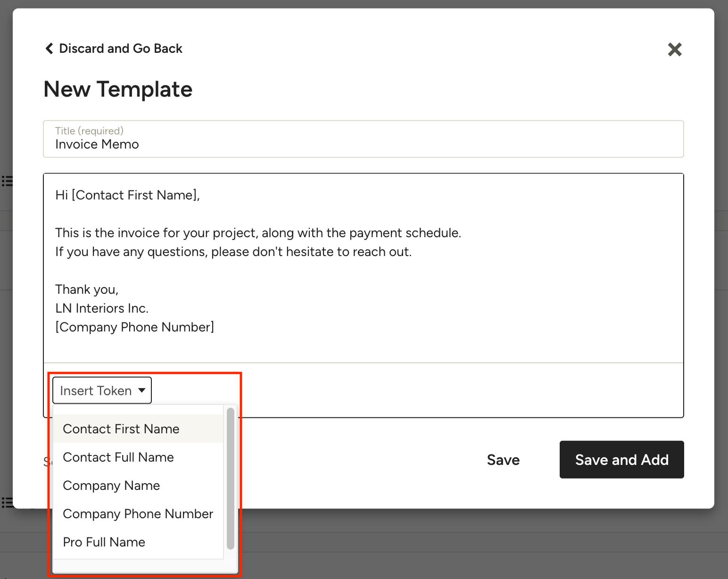728x579 pixels.
Task: Close the New Template dialog
Action: click(x=675, y=49)
